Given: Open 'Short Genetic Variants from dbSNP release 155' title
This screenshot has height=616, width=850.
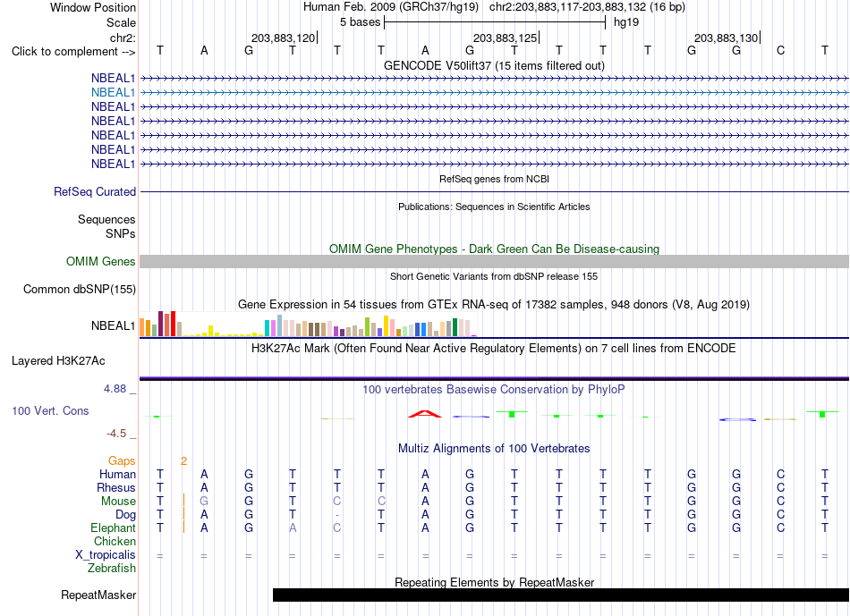Looking at the screenshot, I should 494,276.
